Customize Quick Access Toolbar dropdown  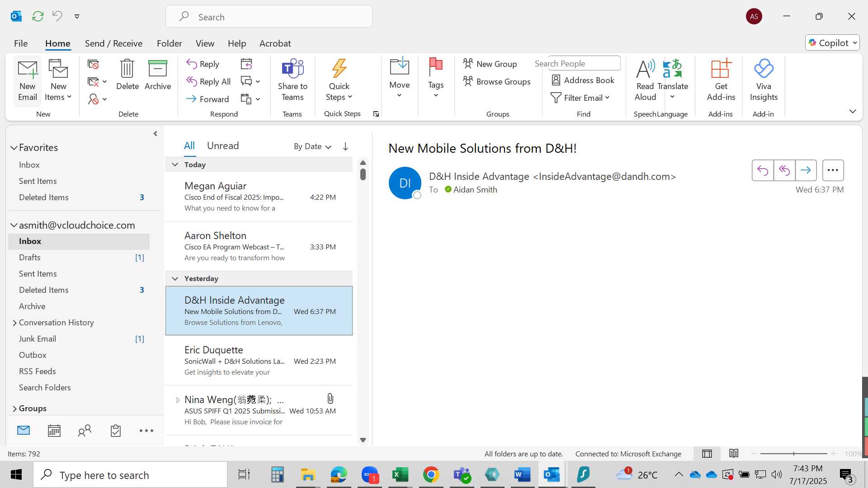77,16
